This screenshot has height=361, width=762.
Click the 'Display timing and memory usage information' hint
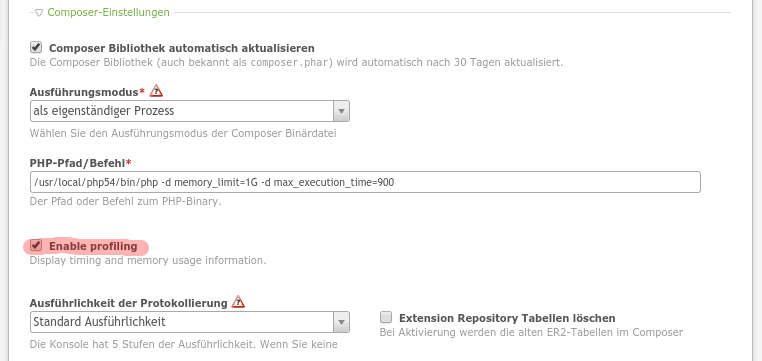click(x=148, y=260)
